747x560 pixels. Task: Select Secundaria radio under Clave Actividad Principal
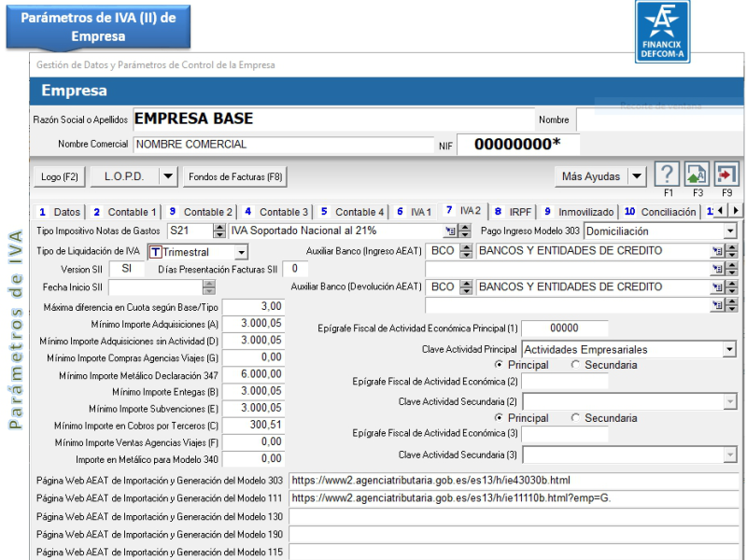pyautogui.click(x=575, y=365)
